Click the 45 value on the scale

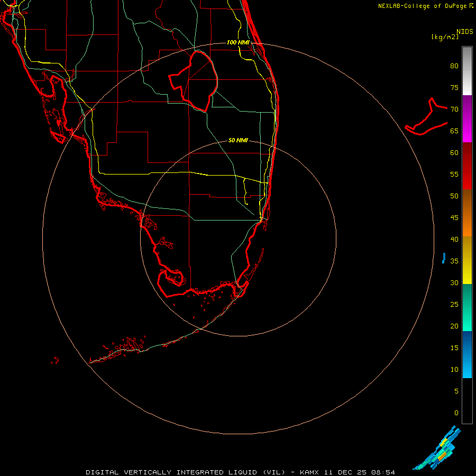click(454, 218)
